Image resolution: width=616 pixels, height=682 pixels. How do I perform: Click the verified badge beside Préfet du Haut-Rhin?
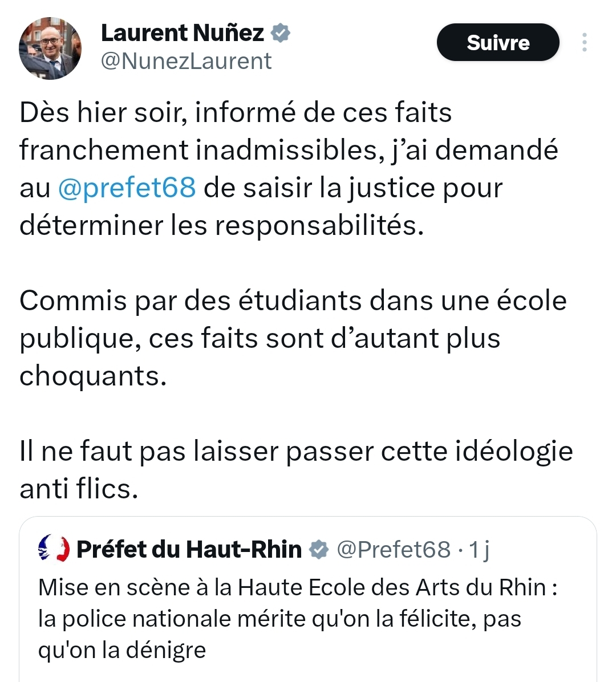coord(319,550)
